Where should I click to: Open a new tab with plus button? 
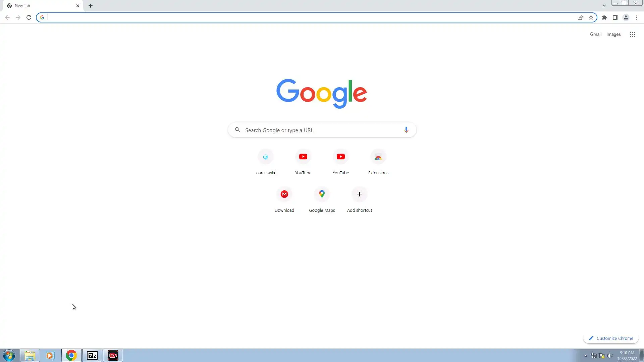click(x=91, y=6)
